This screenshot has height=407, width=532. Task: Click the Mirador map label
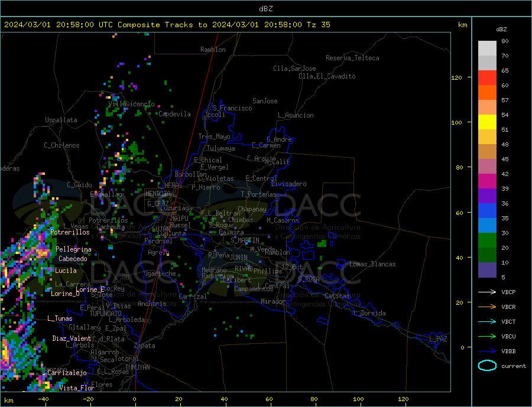[273, 301]
